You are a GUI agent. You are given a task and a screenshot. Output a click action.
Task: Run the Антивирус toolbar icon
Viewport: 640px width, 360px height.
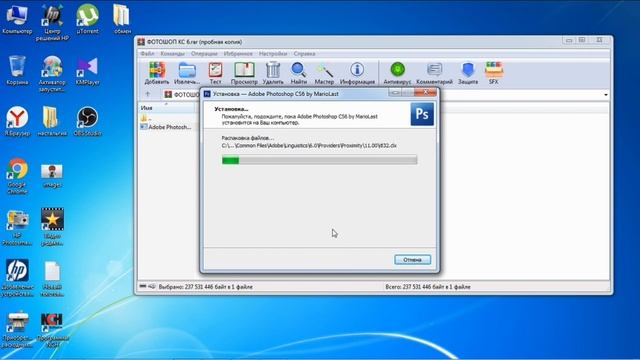(397, 73)
